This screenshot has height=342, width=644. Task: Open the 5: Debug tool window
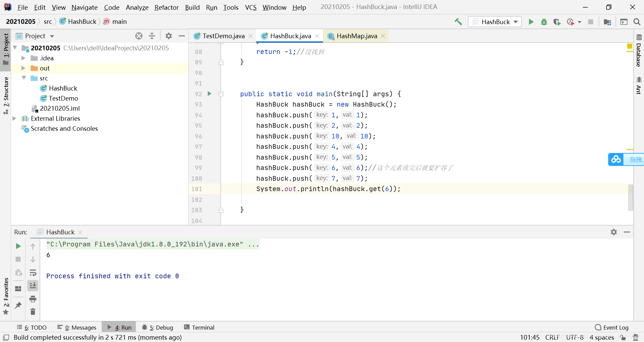pyautogui.click(x=157, y=328)
